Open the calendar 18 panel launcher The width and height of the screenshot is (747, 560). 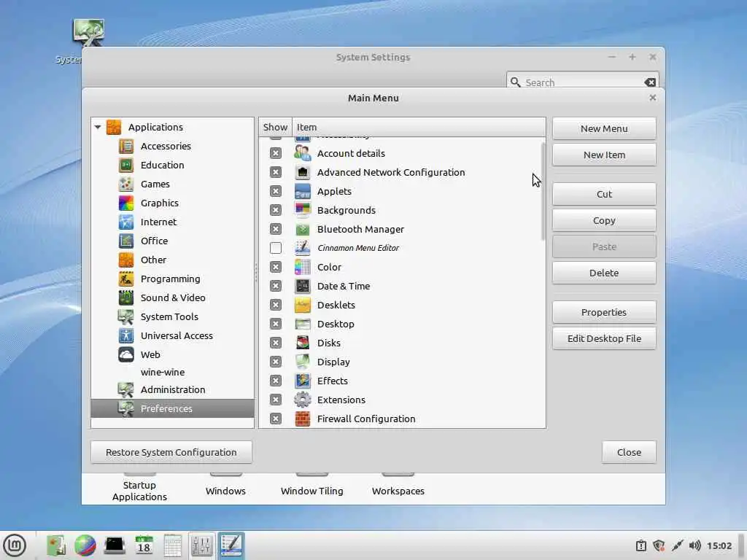point(144,545)
